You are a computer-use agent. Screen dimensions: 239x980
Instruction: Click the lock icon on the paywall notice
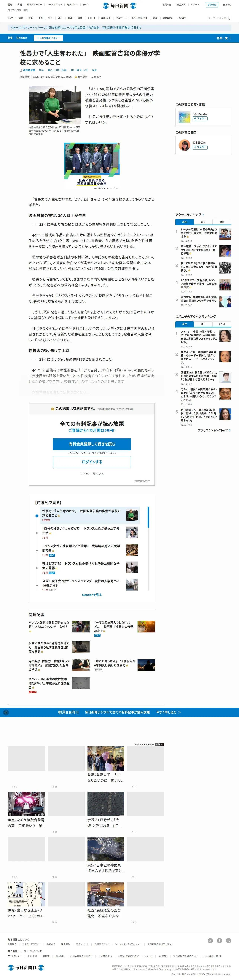point(53,409)
